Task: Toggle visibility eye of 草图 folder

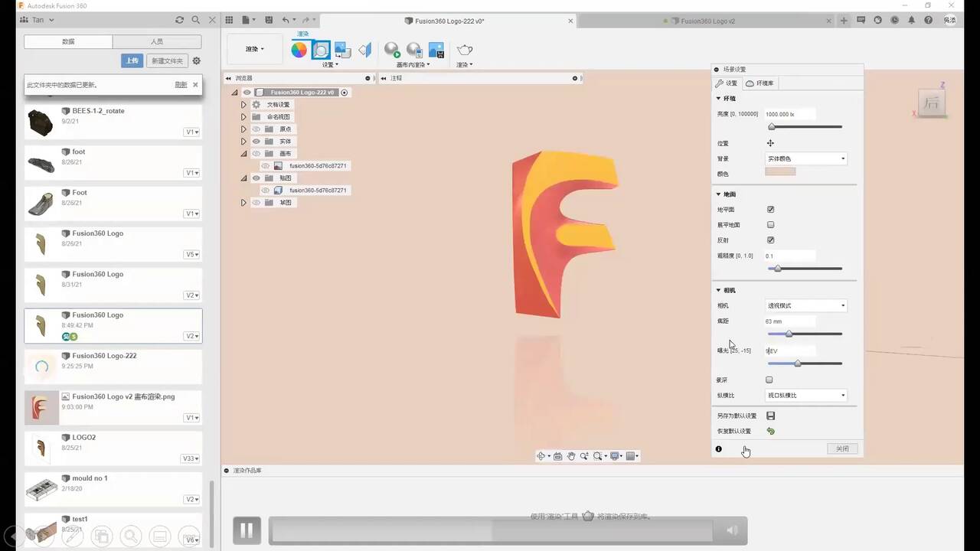Action: [256, 203]
